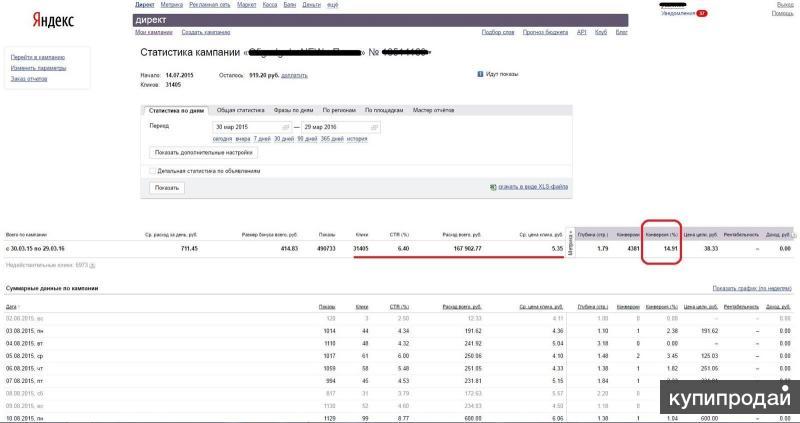This screenshot has width=800, height=423.
Task: Sort table by 'Дата' column header
Action: tap(11, 306)
